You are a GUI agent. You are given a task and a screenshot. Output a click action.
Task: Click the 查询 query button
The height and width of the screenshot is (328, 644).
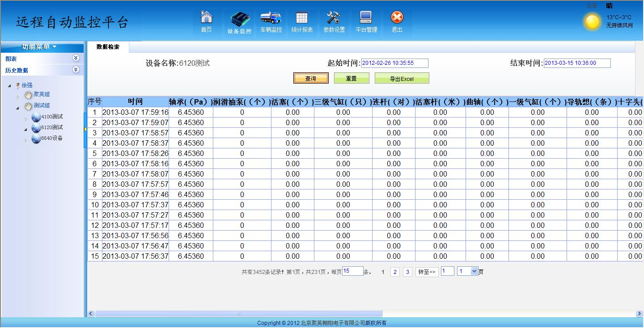(311, 77)
